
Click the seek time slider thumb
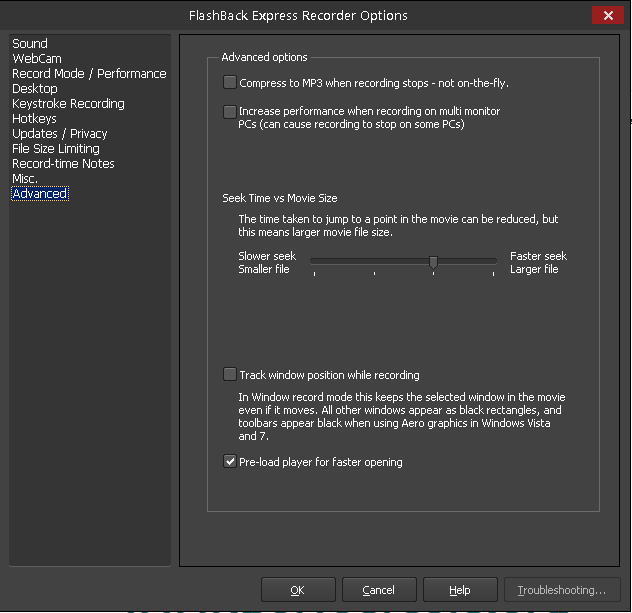coord(433,262)
